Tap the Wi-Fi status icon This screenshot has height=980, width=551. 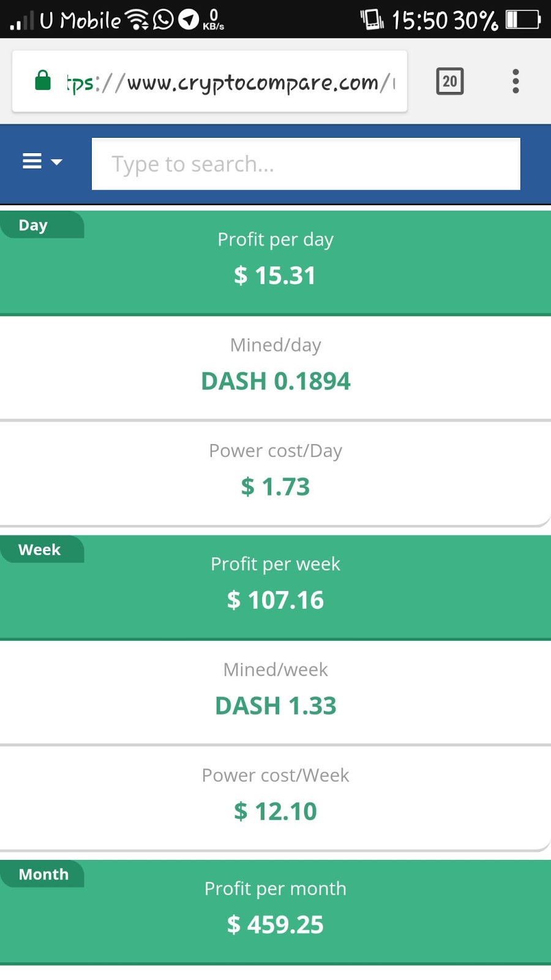pos(137,20)
